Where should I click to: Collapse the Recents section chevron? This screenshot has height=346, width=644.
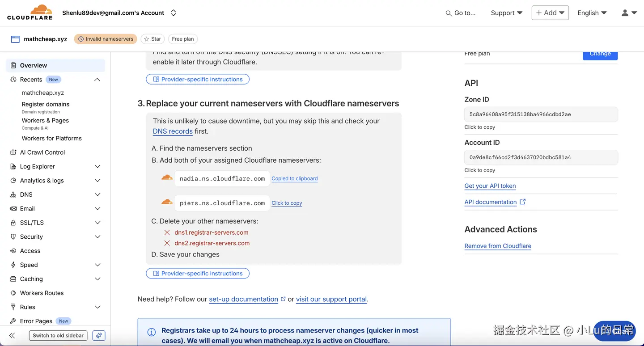[x=97, y=80]
